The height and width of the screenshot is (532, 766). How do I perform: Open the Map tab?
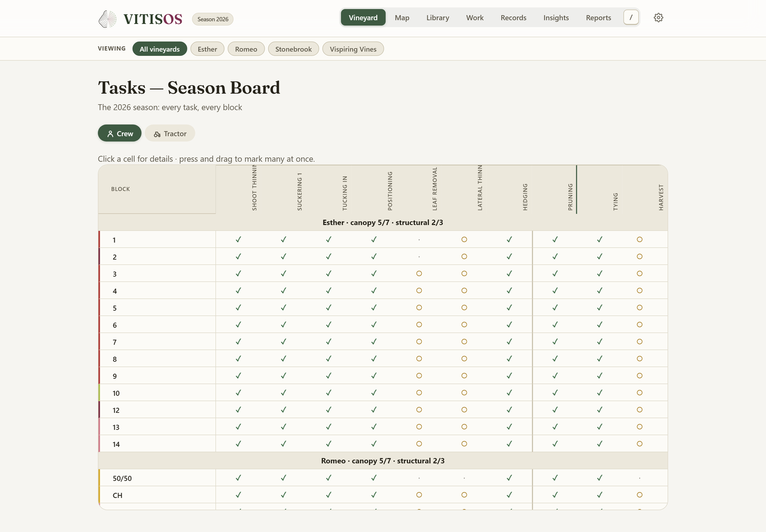coord(402,18)
